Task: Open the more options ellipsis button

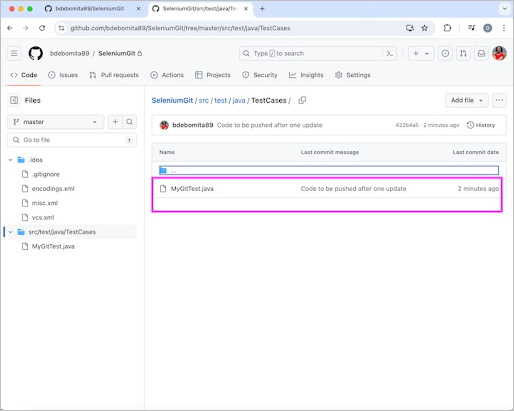Action: tap(499, 100)
